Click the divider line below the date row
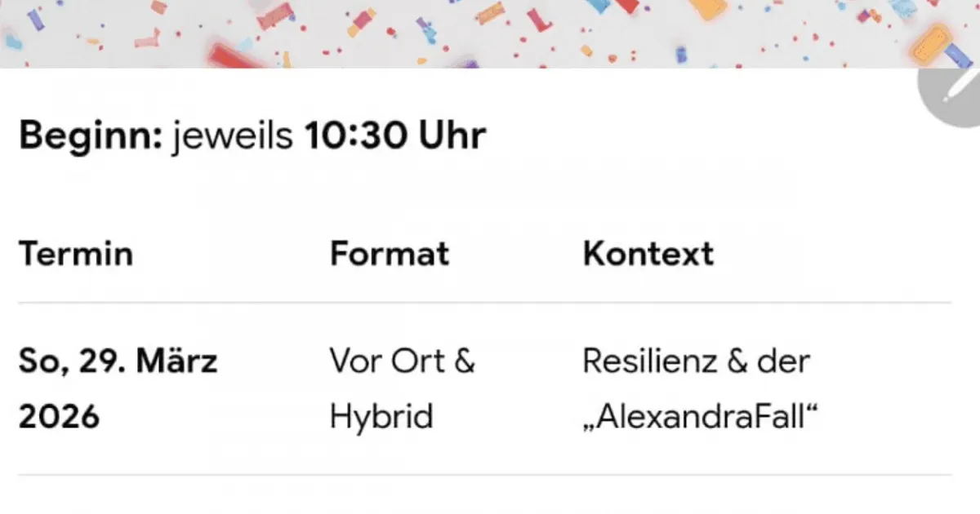 coord(483,475)
